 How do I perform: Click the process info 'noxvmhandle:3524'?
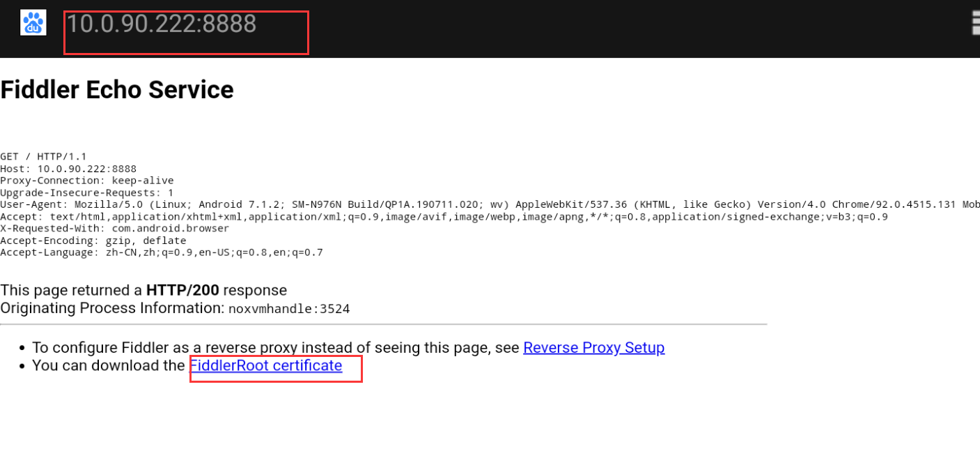[289, 309]
